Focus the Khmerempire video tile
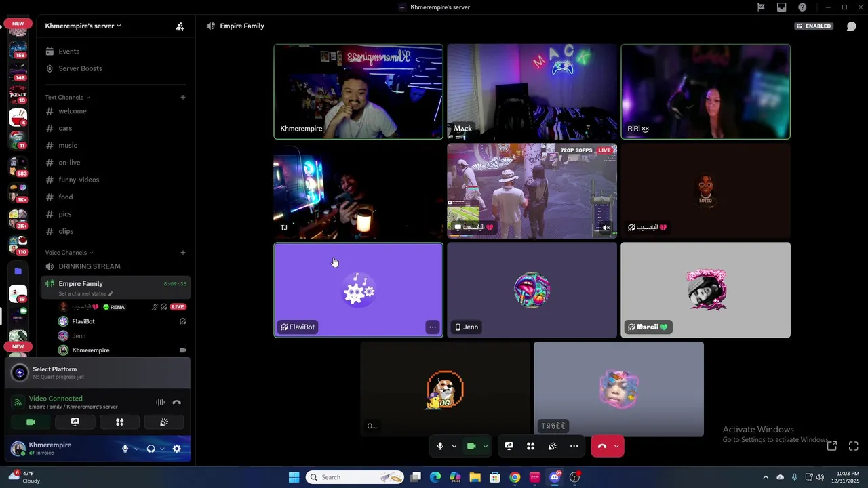868x488 pixels. click(358, 91)
